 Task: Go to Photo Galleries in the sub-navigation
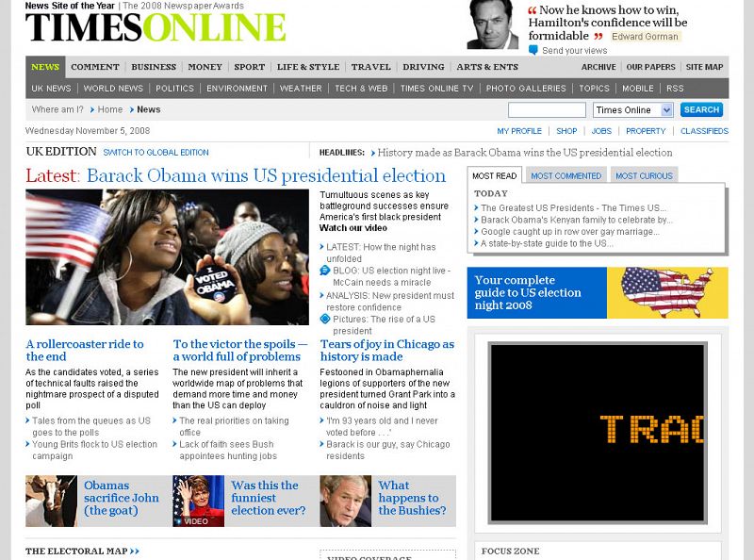click(x=526, y=89)
